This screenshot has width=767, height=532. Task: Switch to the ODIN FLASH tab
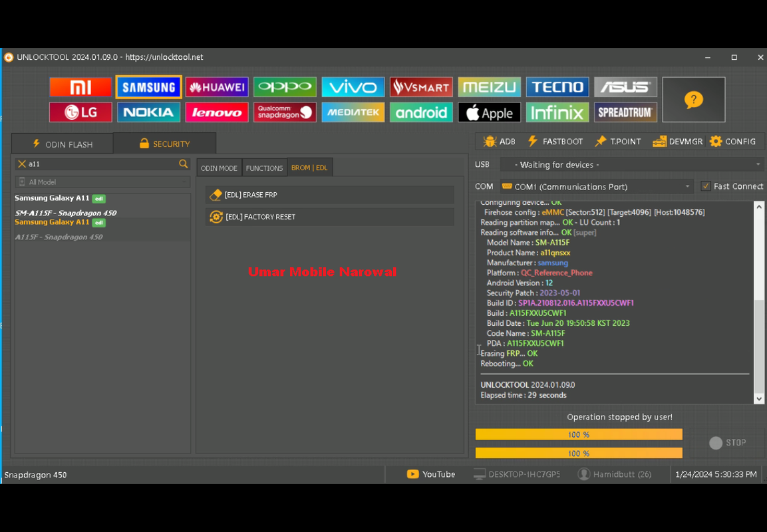point(63,144)
